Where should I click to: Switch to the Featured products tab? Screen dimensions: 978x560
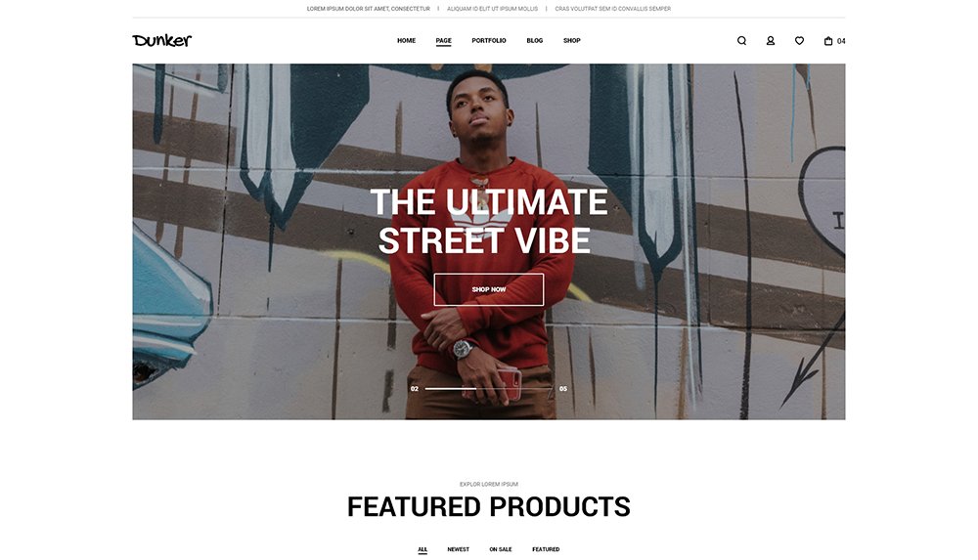click(x=546, y=549)
